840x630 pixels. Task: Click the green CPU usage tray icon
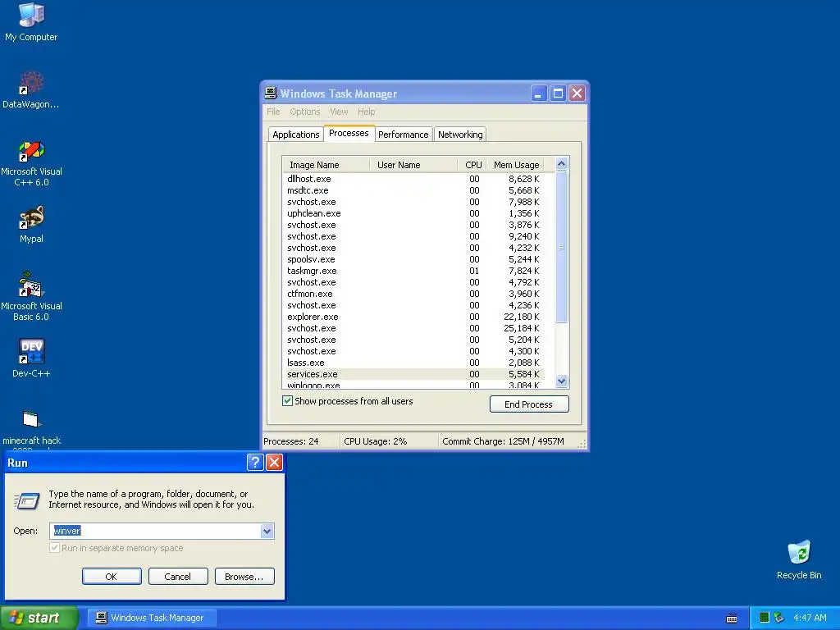[765, 618]
